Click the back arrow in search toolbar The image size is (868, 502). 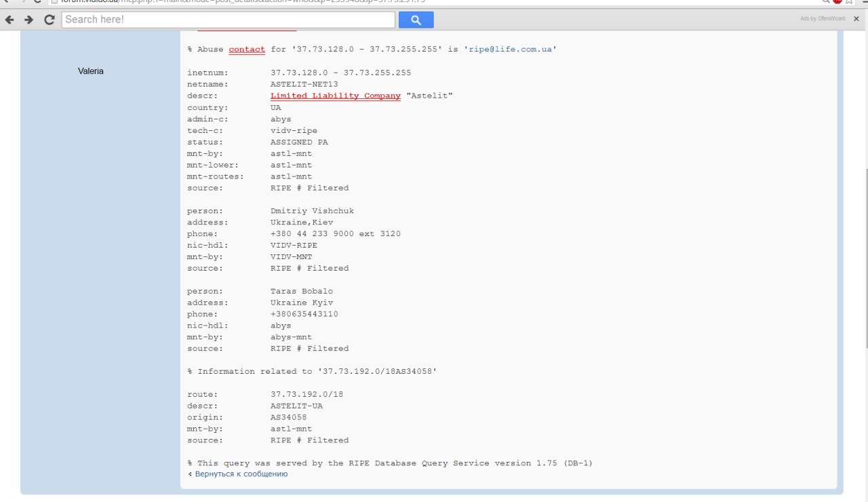pyautogui.click(x=9, y=20)
